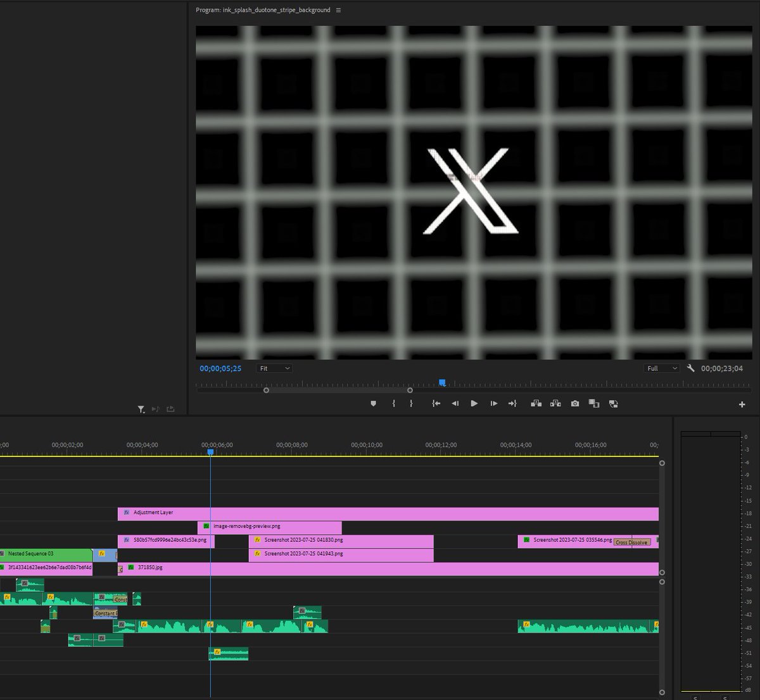Click fx badge on Screenshot 035546.png

pyautogui.click(x=526, y=540)
